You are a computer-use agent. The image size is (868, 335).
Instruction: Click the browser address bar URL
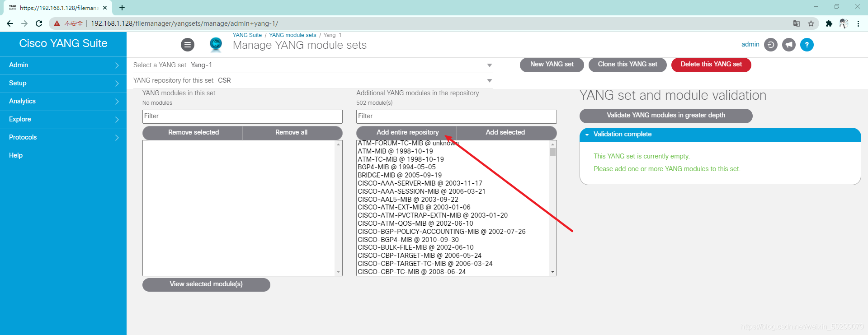[x=184, y=23]
